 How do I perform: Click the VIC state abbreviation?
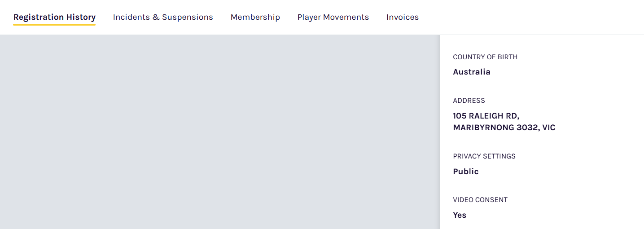pos(549,128)
